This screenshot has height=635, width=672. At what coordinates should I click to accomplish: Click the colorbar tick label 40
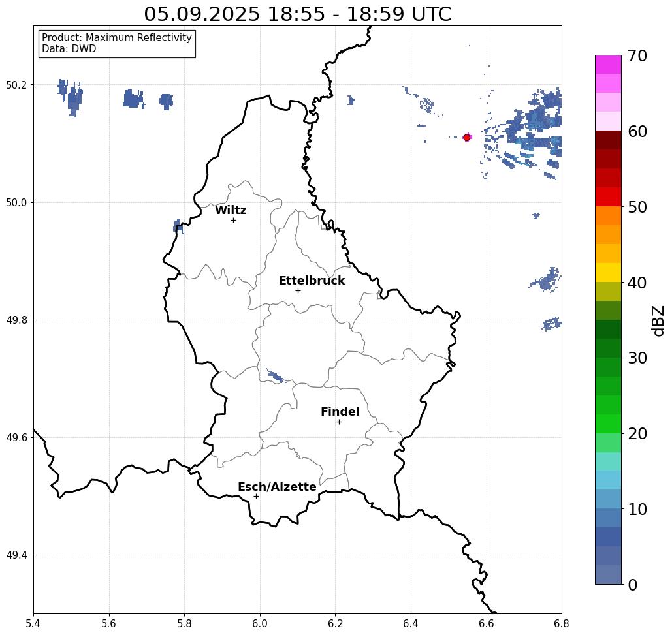pos(637,283)
